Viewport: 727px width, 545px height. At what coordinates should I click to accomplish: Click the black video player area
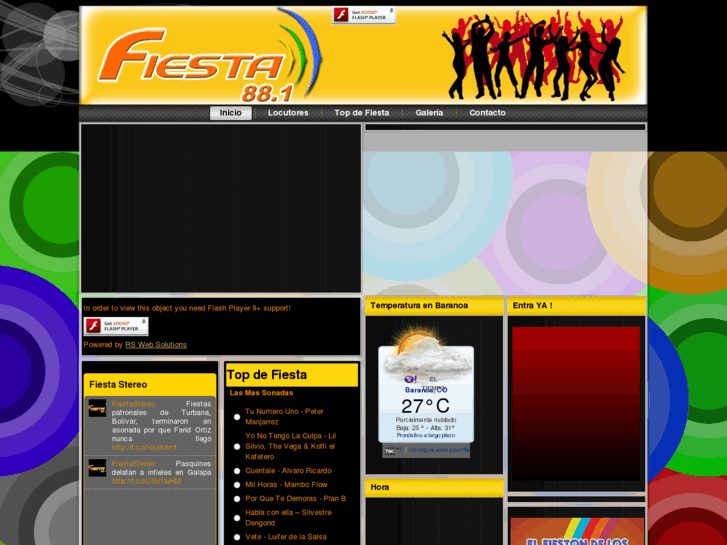coord(221,208)
